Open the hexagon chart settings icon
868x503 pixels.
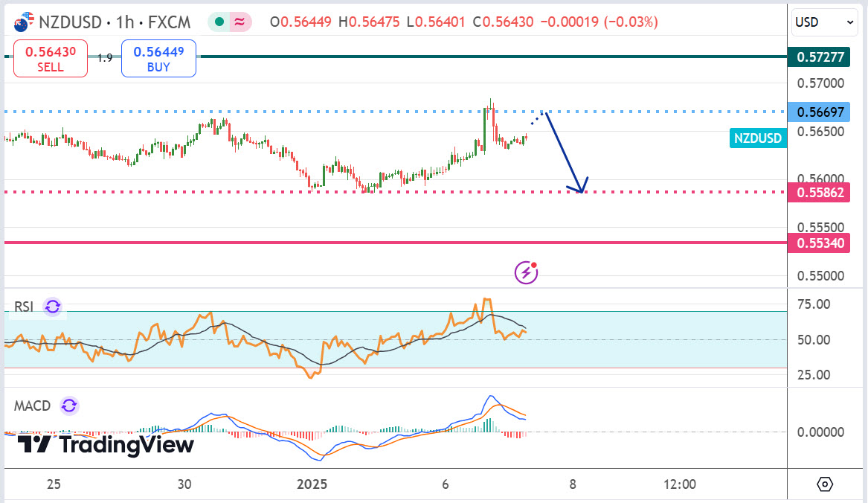(x=825, y=484)
